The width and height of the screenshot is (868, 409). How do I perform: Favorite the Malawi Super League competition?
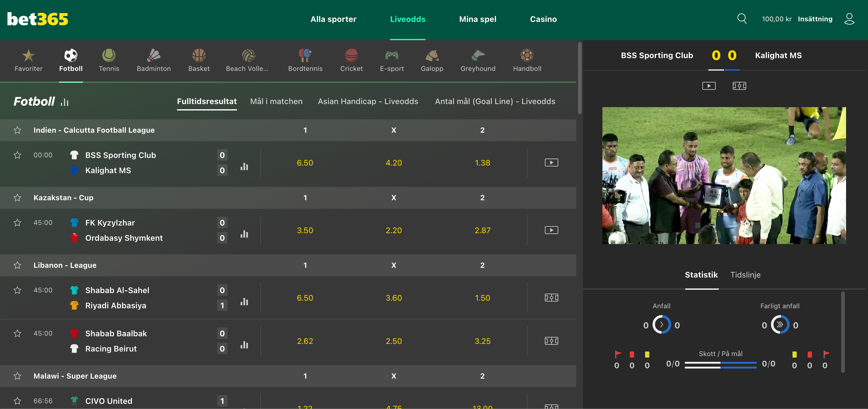click(x=17, y=376)
